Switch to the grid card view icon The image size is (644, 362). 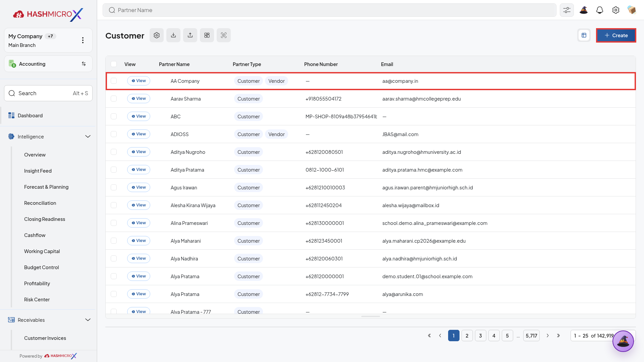point(207,35)
